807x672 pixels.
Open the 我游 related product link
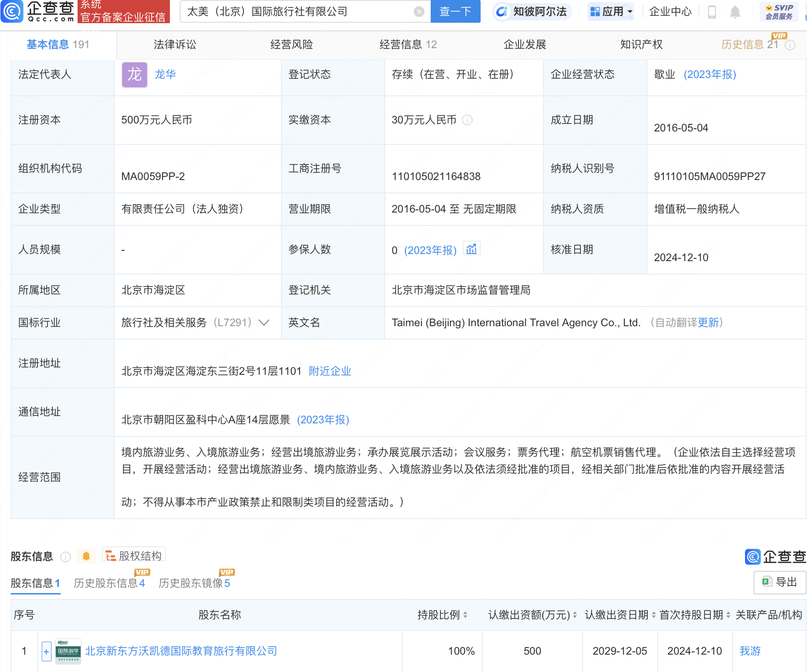pos(750,651)
